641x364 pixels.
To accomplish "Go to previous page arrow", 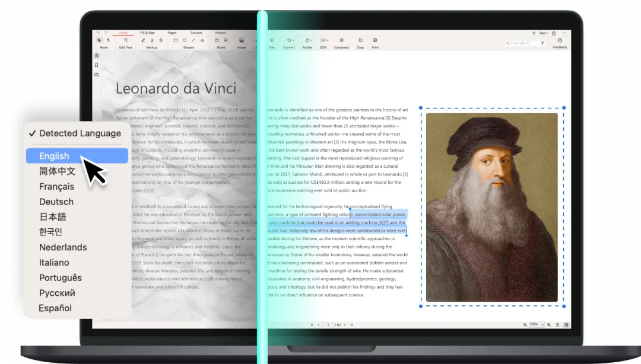I will pyautogui.click(x=319, y=325).
